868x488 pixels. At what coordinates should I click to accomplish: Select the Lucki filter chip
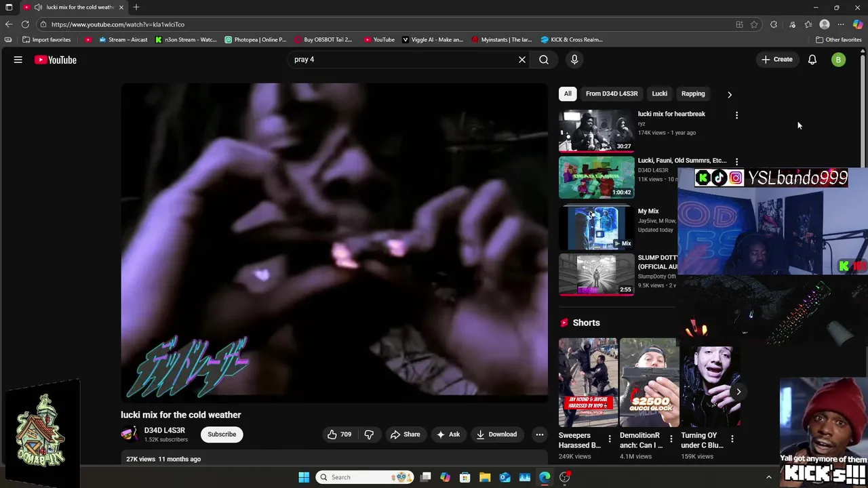[660, 94]
